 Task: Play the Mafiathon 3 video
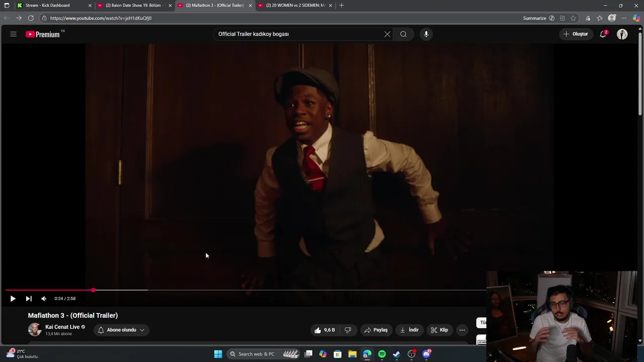tap(13, 299)
